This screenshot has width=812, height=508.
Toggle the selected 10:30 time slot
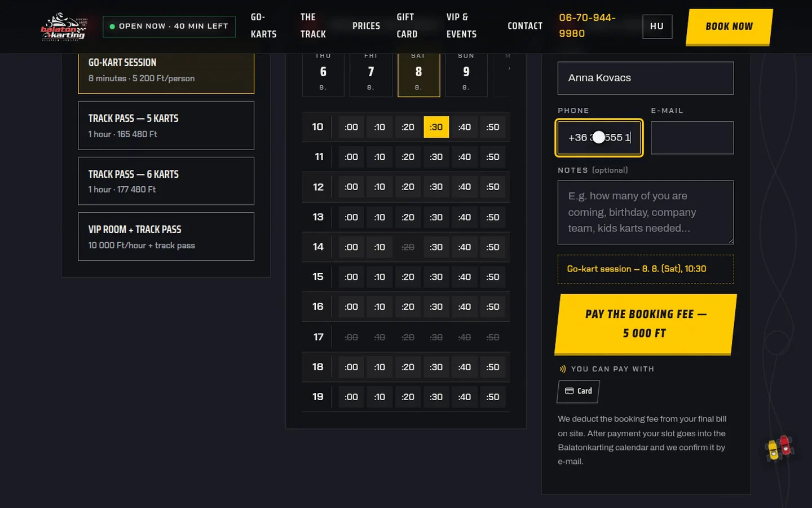click(436, 127)
